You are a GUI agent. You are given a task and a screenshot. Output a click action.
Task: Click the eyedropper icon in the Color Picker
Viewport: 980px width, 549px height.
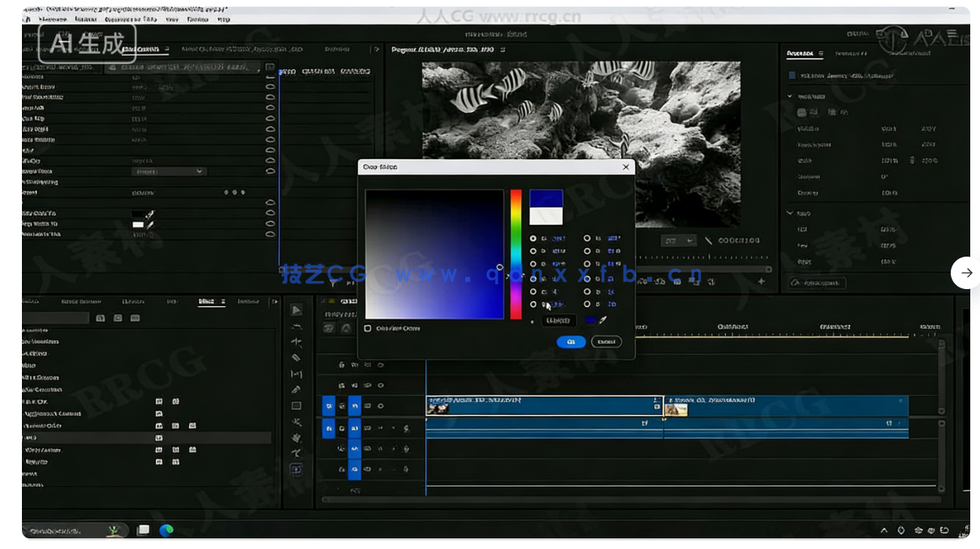(602, 321)
